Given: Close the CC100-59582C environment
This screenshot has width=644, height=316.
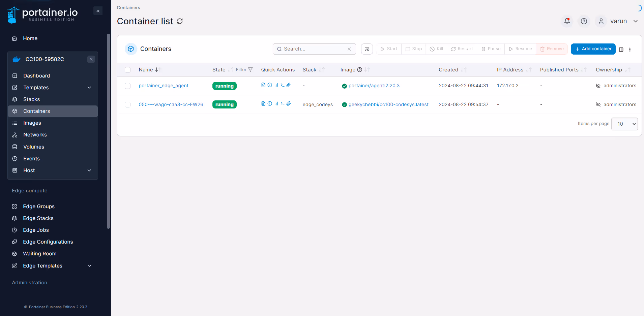Looking at the screenshot, I should (x=91, y=59).
